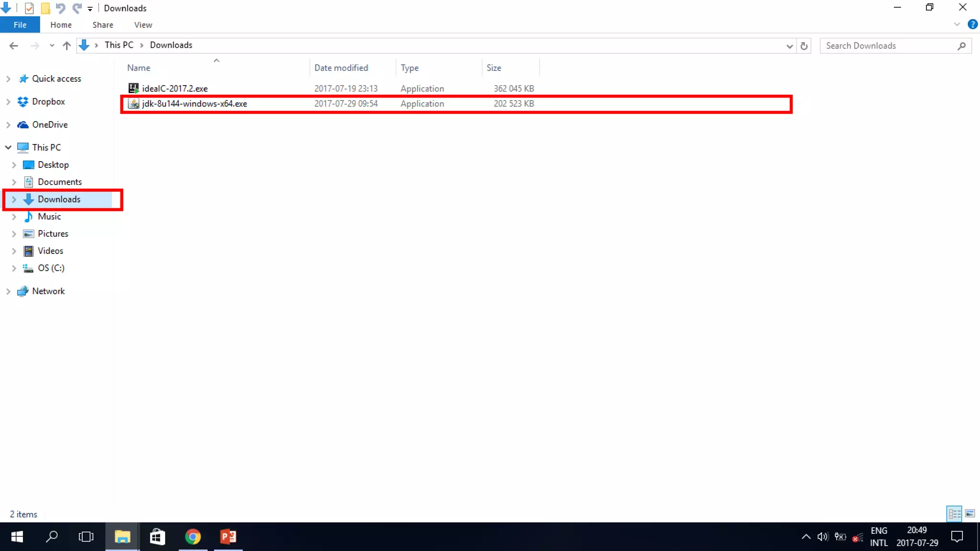Switch to the Share ribbon tab
Image resolution: width=980 pixels, height=551 pixels.
coord(103,25)
